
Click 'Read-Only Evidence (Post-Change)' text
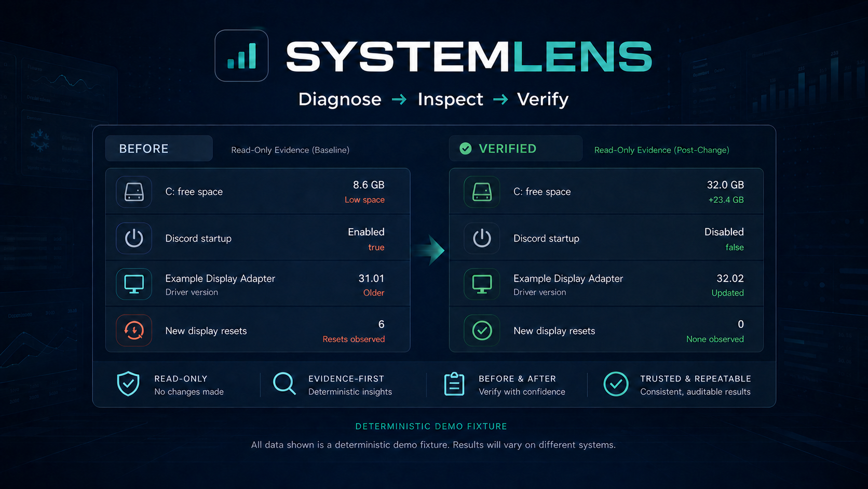[x=661, y=150]
